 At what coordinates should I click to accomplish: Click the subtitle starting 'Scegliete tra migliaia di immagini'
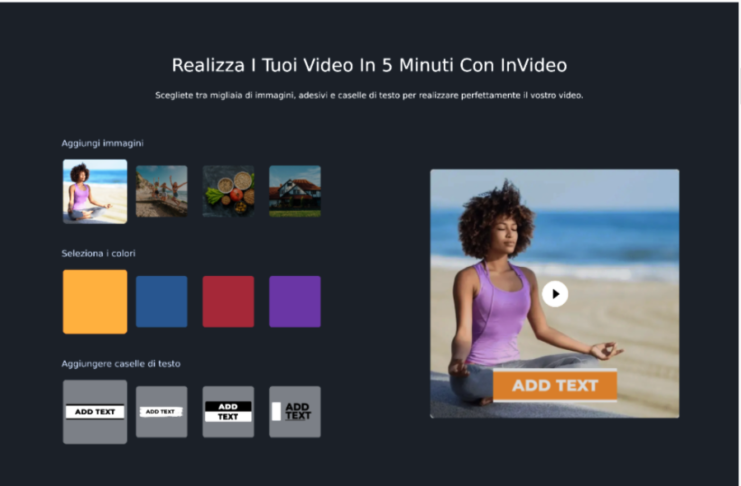click(x=370, y=95)
